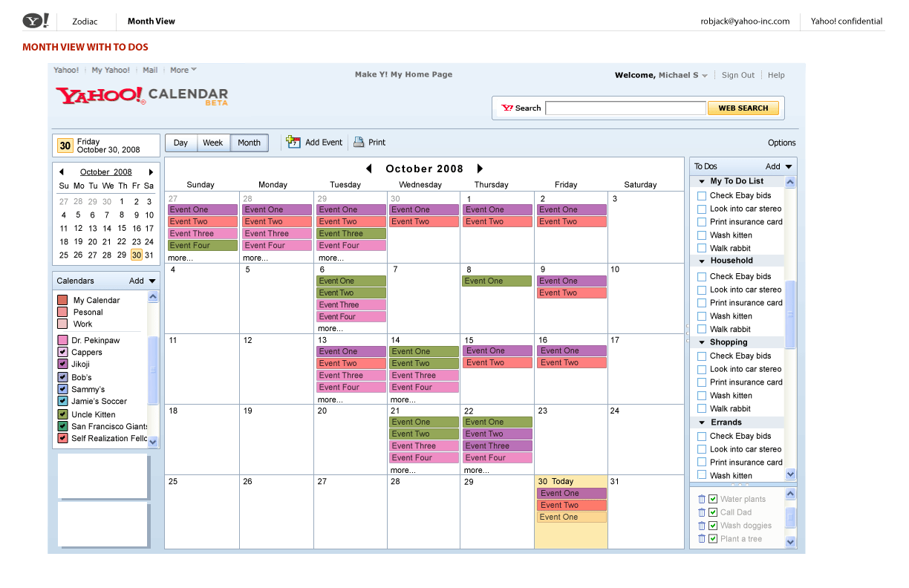Click Options link
This screenshot has width=909, height=588.
(x=782, y=143)
